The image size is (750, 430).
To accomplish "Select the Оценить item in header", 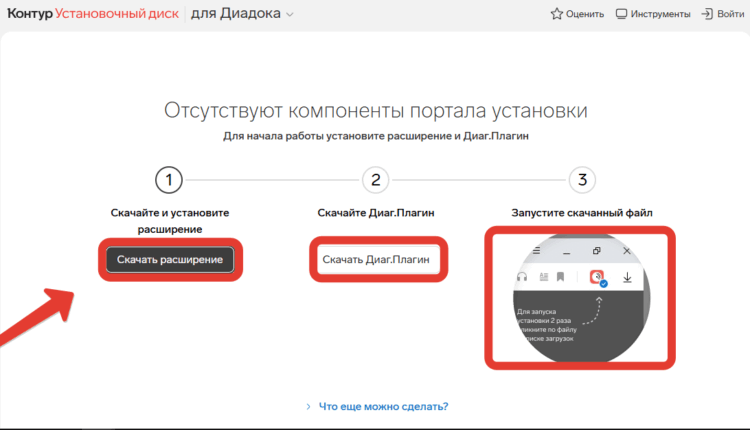I will (x=584, y=14).
